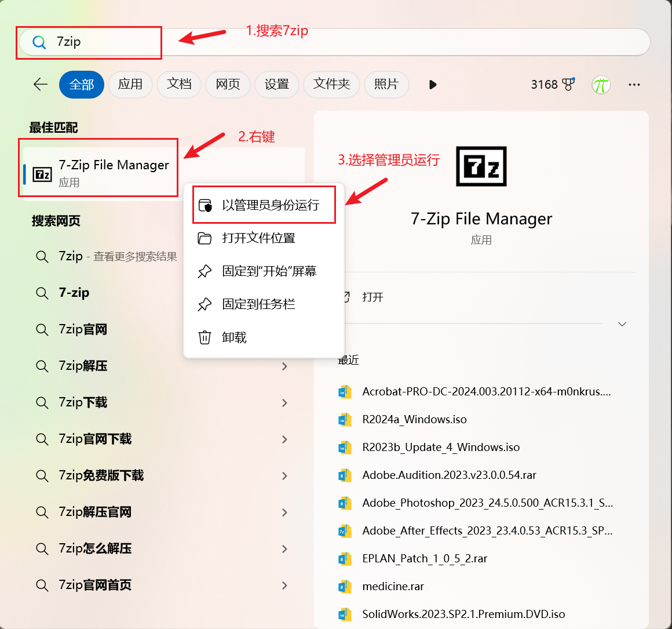Click file icon next to Adobe_After_Effects_2023
The width and height of the screenshot is (672, 629).
pos(345,531)
